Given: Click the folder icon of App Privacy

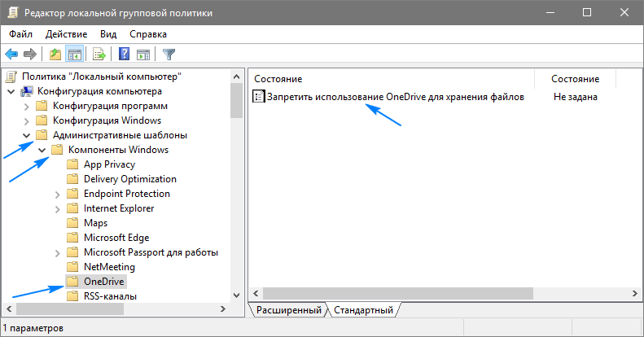Looking at the screenshot, I should 72,164.
